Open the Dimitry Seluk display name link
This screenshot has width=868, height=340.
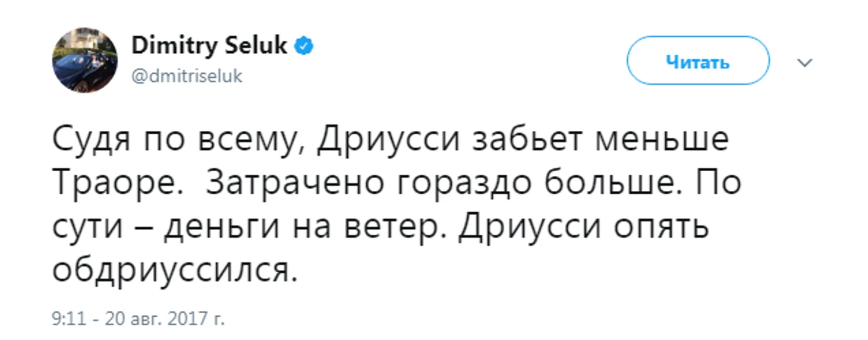point(209,46)
